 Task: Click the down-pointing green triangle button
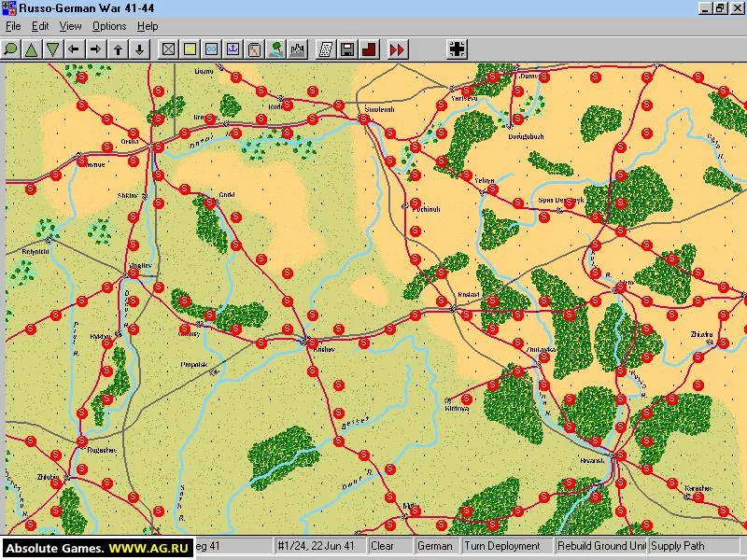53,49
